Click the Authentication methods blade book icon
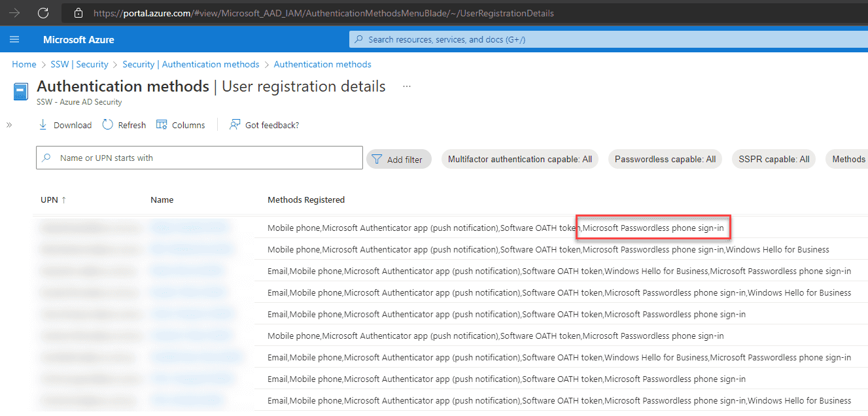Screen dimensions: 868x416 tap(21, 92)
